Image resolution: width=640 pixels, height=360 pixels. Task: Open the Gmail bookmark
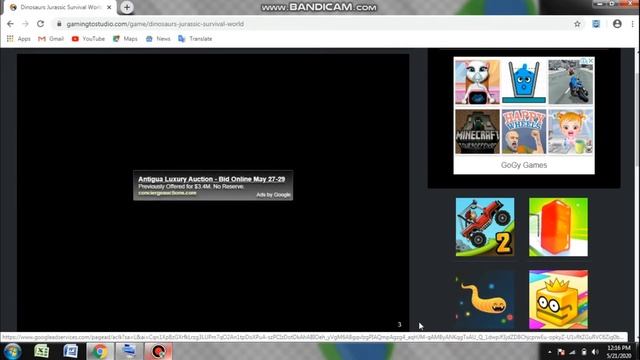[x=51, y=39]
